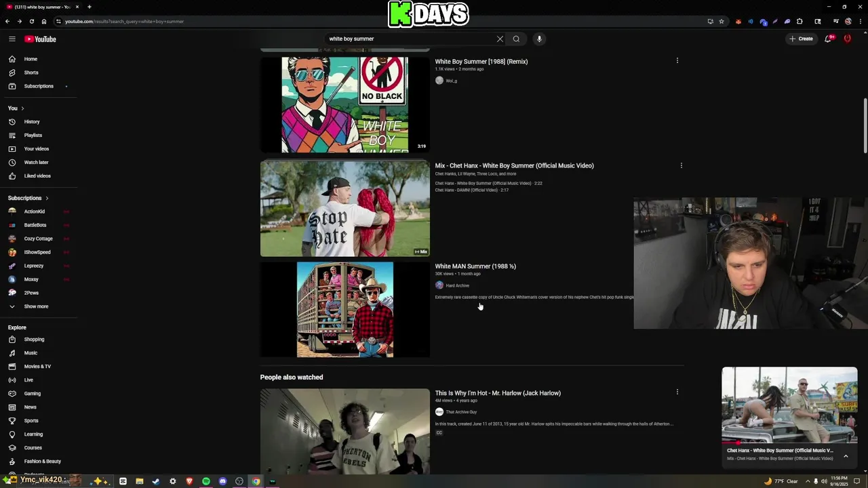868x488 pixels.
Task: Run search with magnifier button
Action: point(516,39)
